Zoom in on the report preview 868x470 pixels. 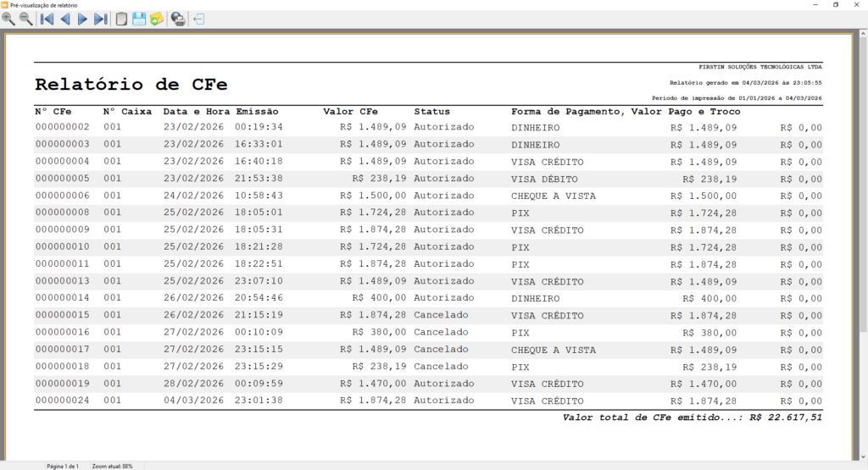click(8, 19)
